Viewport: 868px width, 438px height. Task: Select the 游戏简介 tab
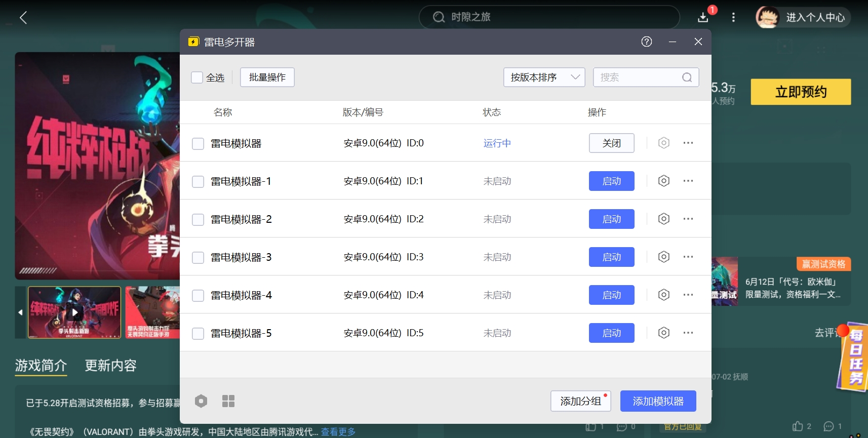[x=41, y=365]
